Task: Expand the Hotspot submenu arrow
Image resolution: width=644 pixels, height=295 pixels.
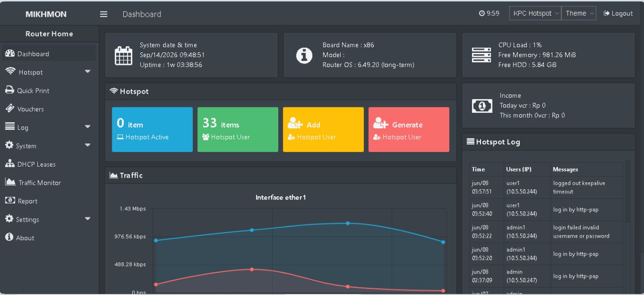Action: (88, 71)
